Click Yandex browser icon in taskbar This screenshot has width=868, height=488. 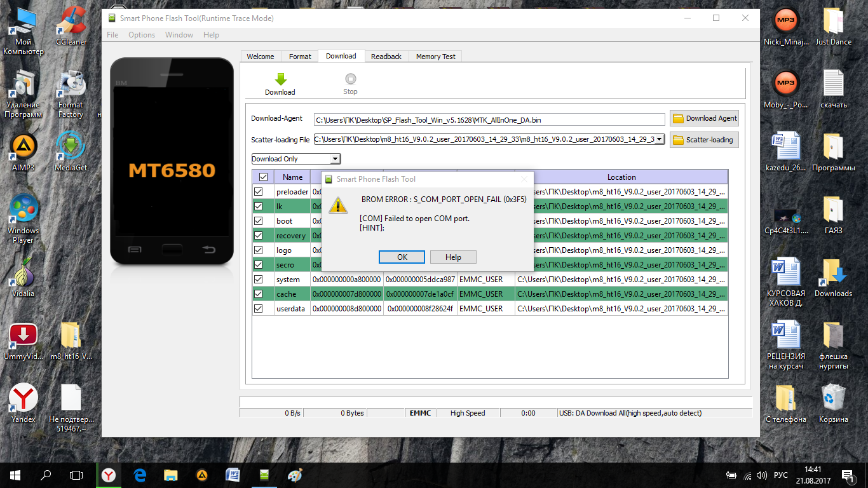(x=109, y=475)
